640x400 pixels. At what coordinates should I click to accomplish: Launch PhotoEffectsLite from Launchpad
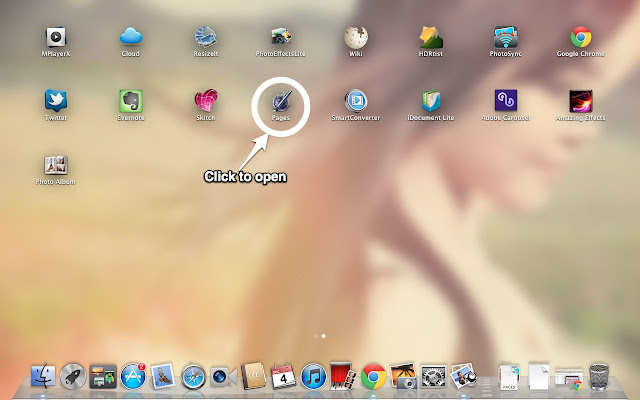click(x=281, y=37)
